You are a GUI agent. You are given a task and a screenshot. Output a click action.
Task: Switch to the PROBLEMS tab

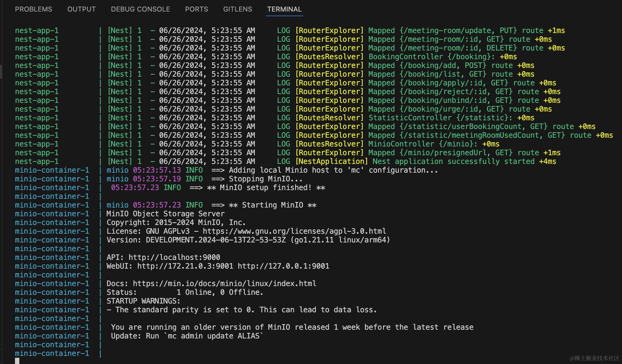(33, 9)
